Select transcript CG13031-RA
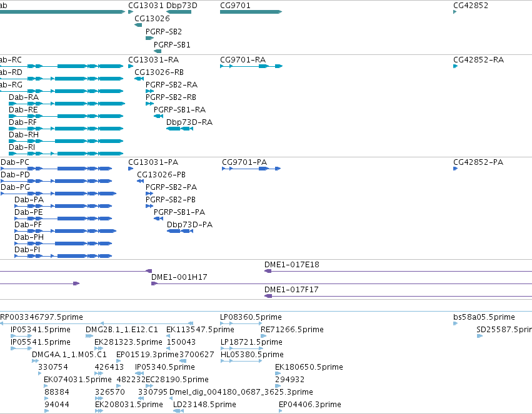This screenshot has width=532, height=414. coord(153,59)
